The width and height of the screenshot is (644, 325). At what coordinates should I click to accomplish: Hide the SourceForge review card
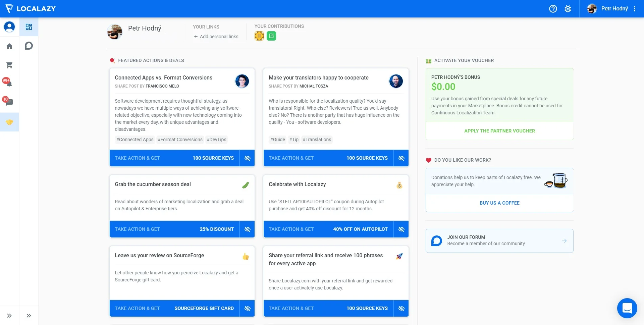pos(247,308)
